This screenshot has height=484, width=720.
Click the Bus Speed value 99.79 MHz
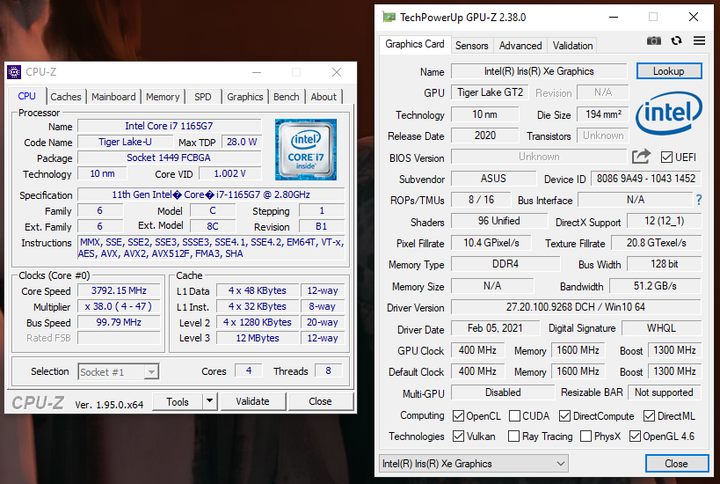[x=118, y=322]
